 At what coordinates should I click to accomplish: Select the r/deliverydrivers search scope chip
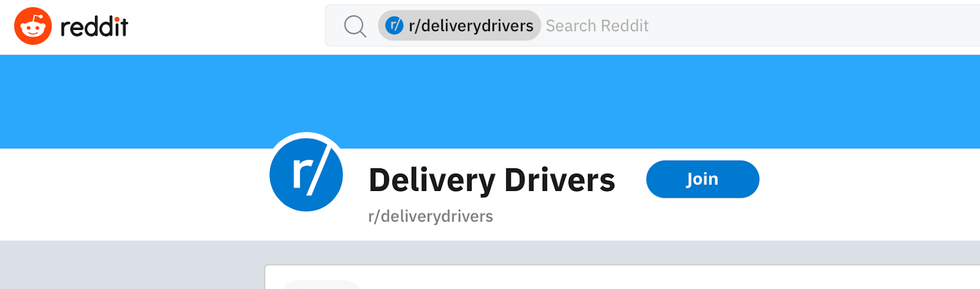[x=459, y=26]
